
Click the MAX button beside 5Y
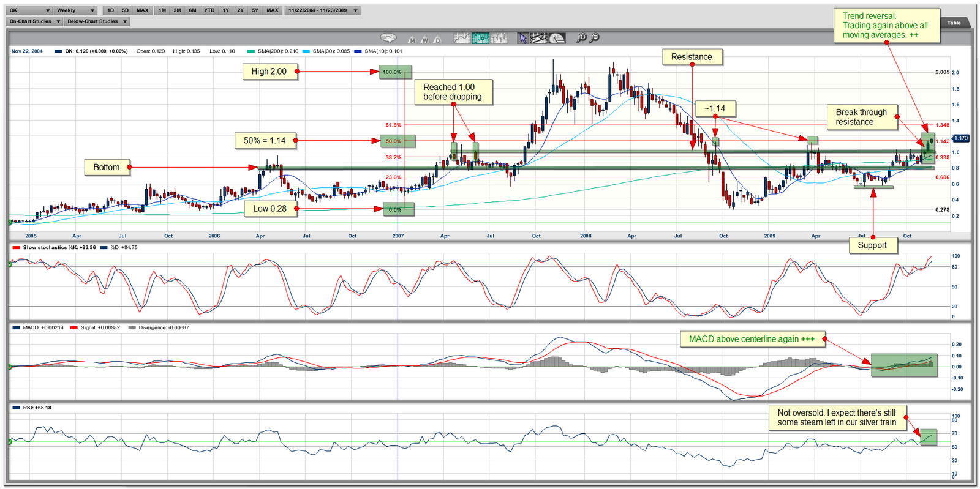click(273, 10)
